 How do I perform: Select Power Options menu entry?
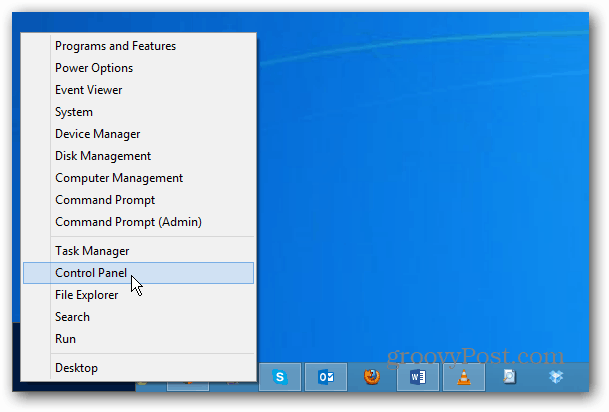point(138,68)
